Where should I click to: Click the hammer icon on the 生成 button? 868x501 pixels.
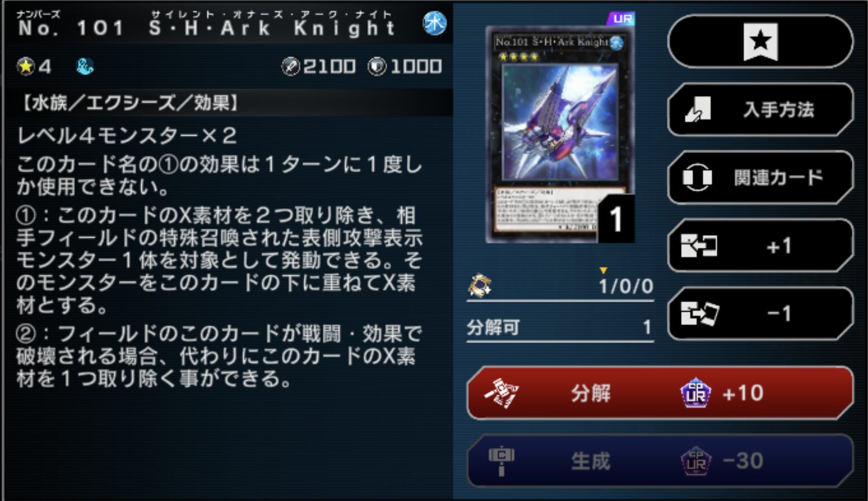pos(501,461)
